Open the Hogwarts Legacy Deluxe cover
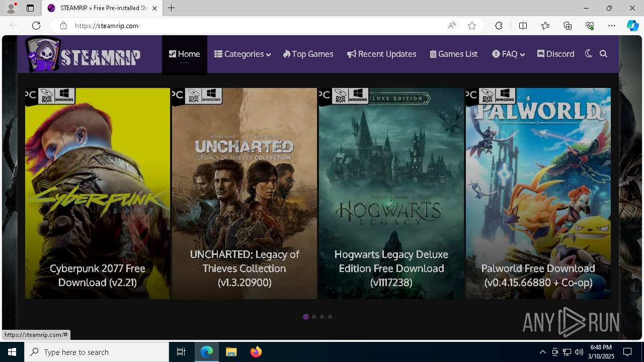 391,194
